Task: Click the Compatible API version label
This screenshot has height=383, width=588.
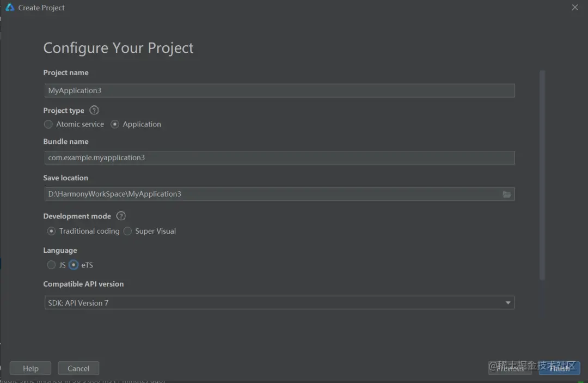Action: (x=83, y=284)
